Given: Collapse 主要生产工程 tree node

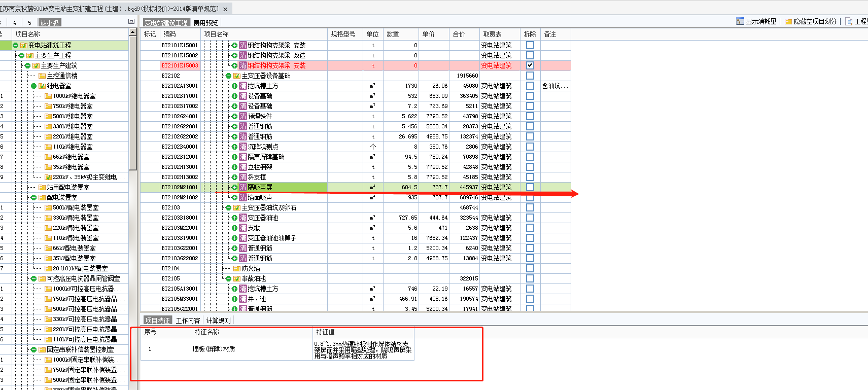Looking at the screenshot, I should click(x=22, y=55).
